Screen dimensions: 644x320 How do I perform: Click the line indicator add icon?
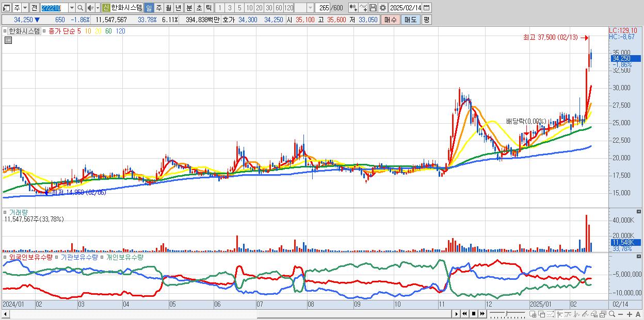(363, 8)
